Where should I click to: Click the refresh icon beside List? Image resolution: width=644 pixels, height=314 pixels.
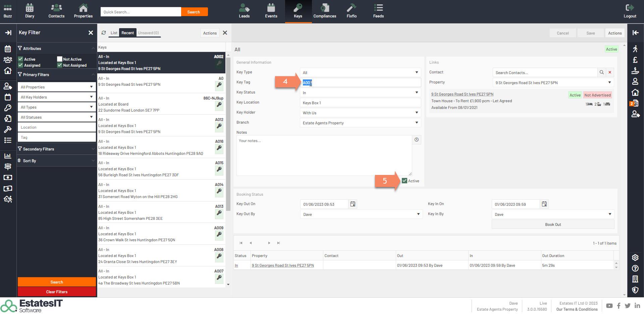104,33
